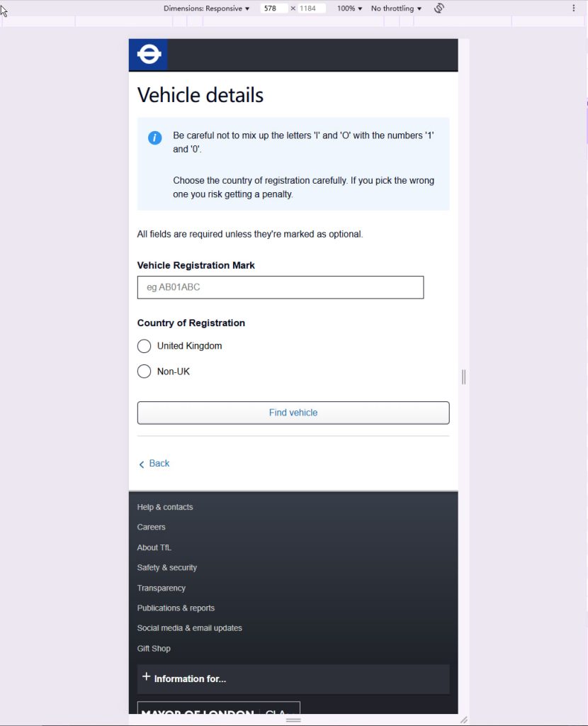Click the viewport bottom-edge resize handle
Image resolution: width=588 pixels, height=726 pixels.
pos(293,720)
